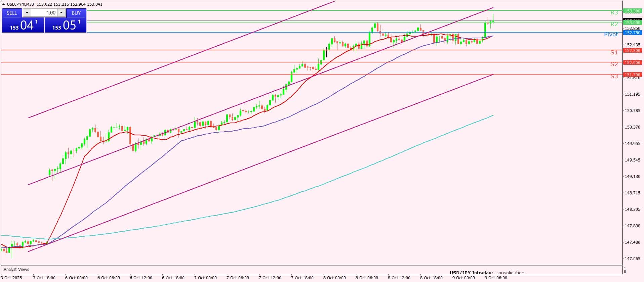Click the 8 Oct 18:00 time label

point(431,278)
